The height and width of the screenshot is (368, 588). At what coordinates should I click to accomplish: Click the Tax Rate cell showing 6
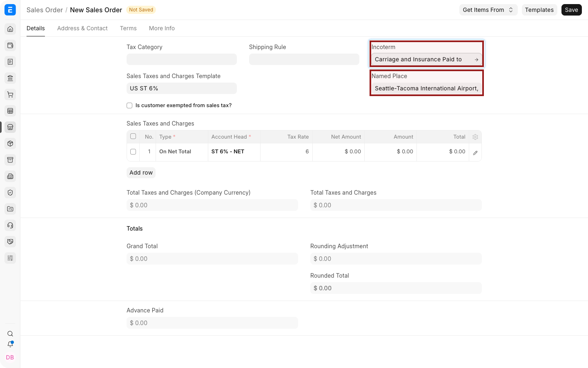pyautogui.click(x=287, y=152)
